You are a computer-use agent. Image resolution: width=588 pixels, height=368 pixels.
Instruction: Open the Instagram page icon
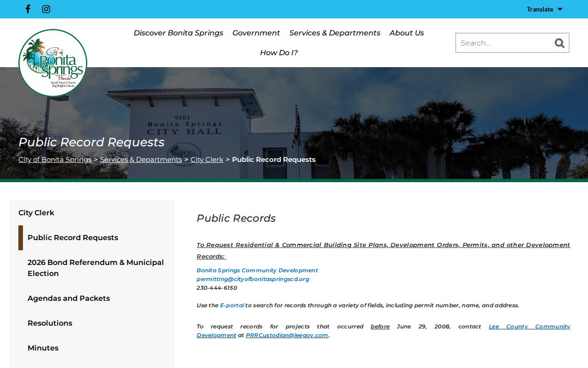click(x=46, y=9)
